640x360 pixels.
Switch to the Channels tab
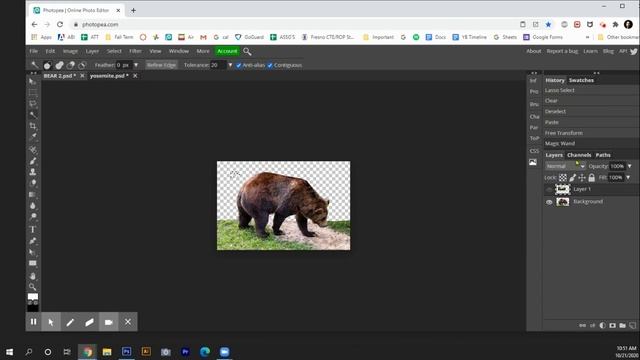pyautogui.click(x=579, y=155)
